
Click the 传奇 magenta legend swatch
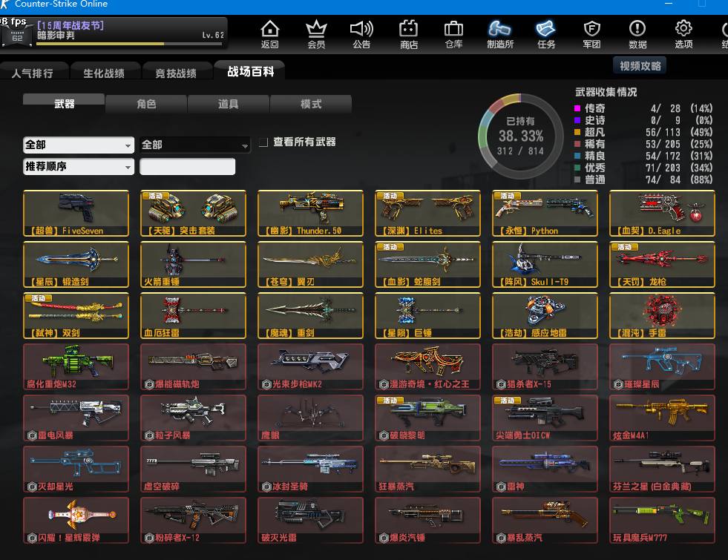pos(577,108)
